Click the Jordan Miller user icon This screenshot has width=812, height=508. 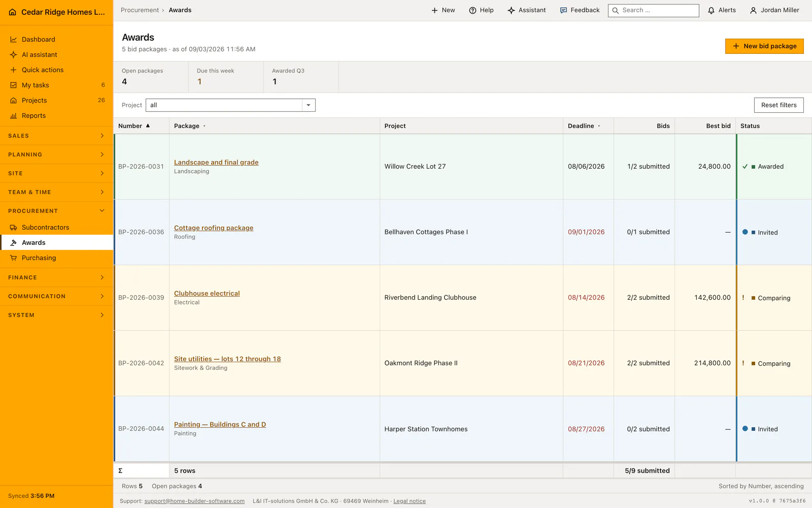tap(754, 10)
